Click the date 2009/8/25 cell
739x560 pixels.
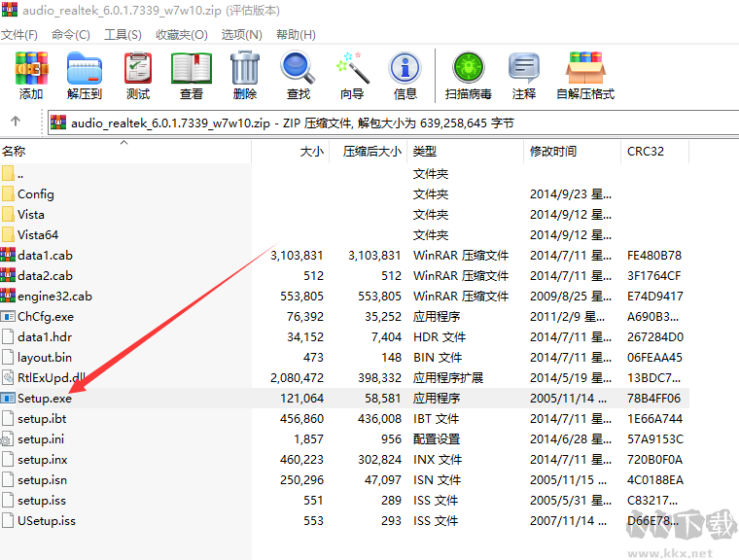pyautogui.click(x=571, y=297)
